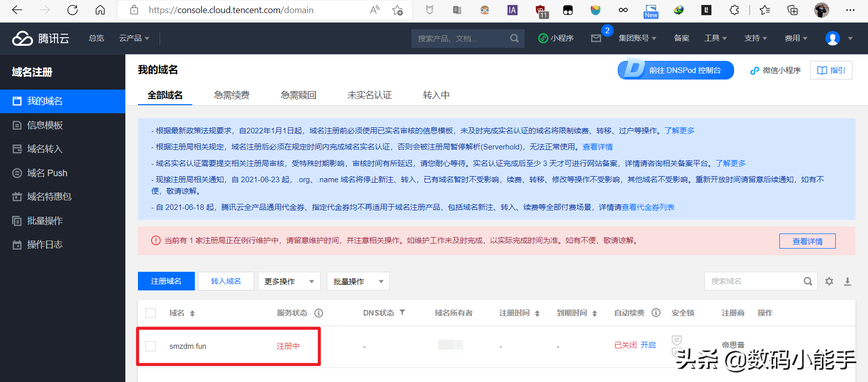Download the domain list via download icon
Image resolution: width=868 pixels, height=382 pixels.
click(847, 281)
